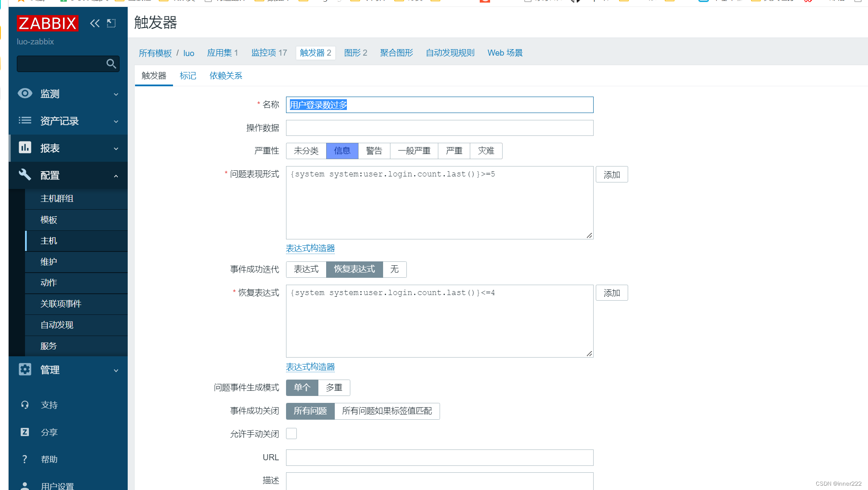This screenshot has width=868, height=490.
Task: Click the Z share icon for 分享
Action: 25,432
